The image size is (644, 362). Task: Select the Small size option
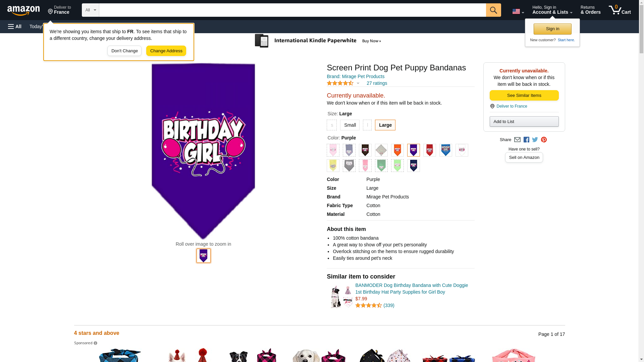(x=350, y=125)
